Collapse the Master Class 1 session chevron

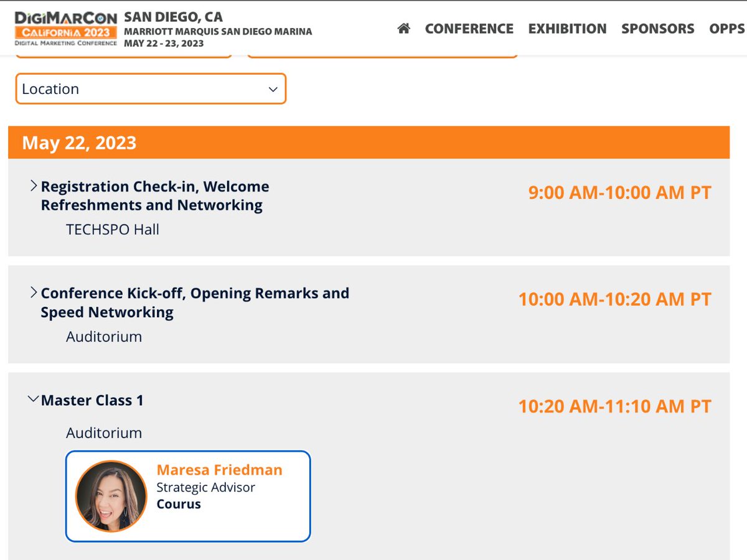(x=34, y=400)
